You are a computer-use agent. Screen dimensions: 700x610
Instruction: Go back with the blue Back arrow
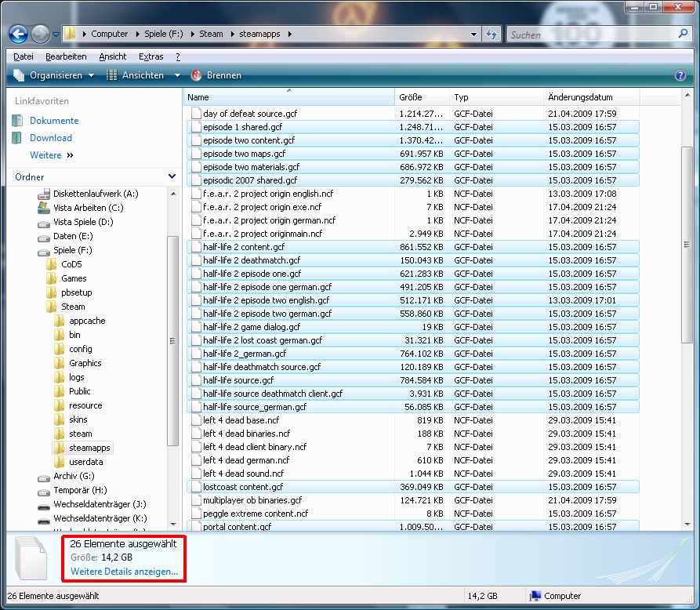[18, 34]
